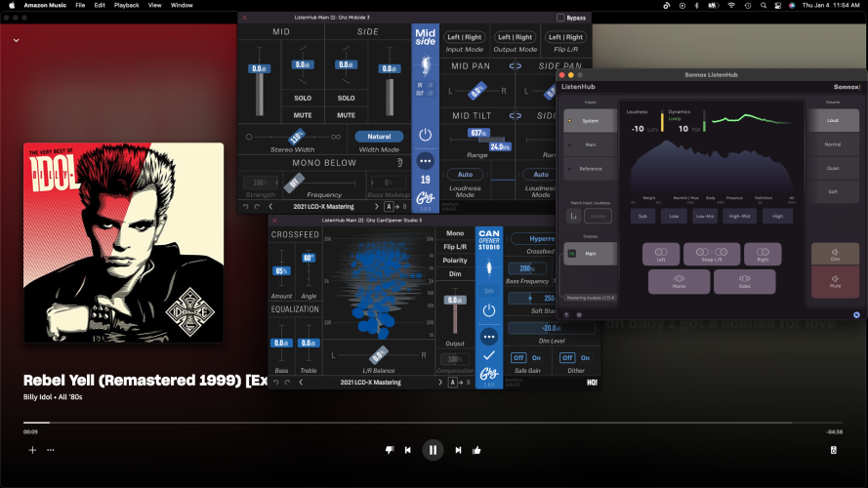Click the Mute speaker button in ListenHub
The height and width of the screenshot is (488, 868).
[835, 282]
